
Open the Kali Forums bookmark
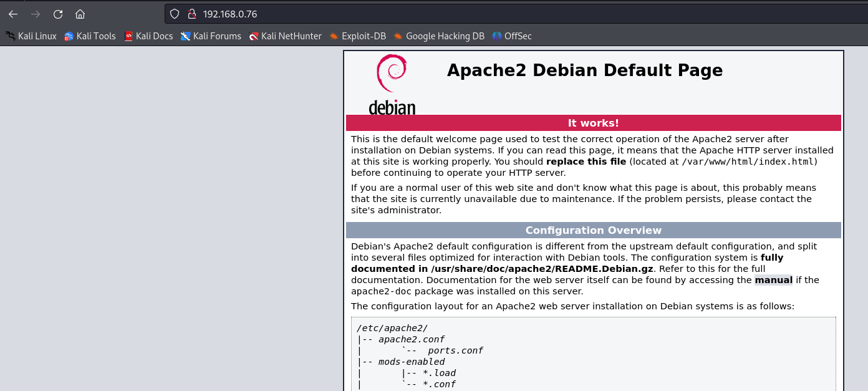(x=211, y=36)
